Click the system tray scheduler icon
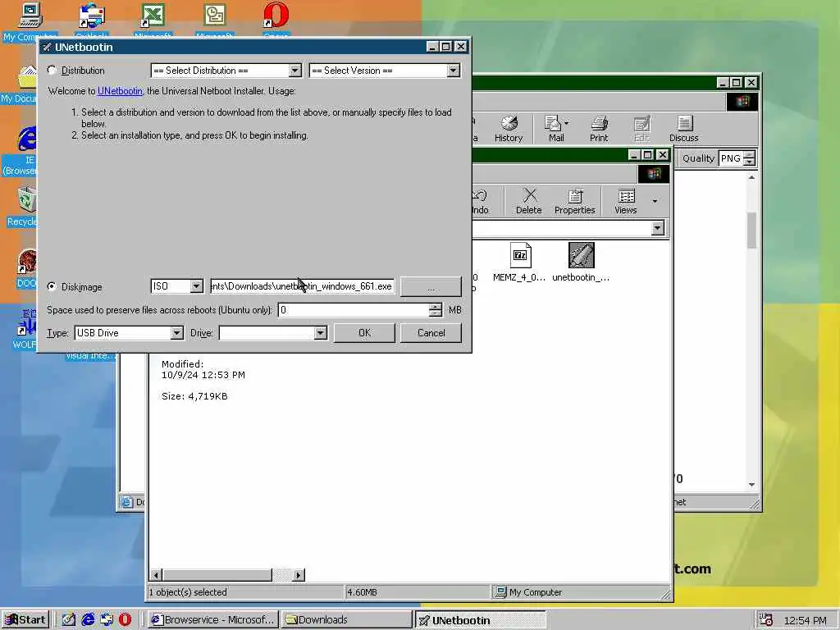This screenshot has width=840, height=630. [x=767, y=620]
